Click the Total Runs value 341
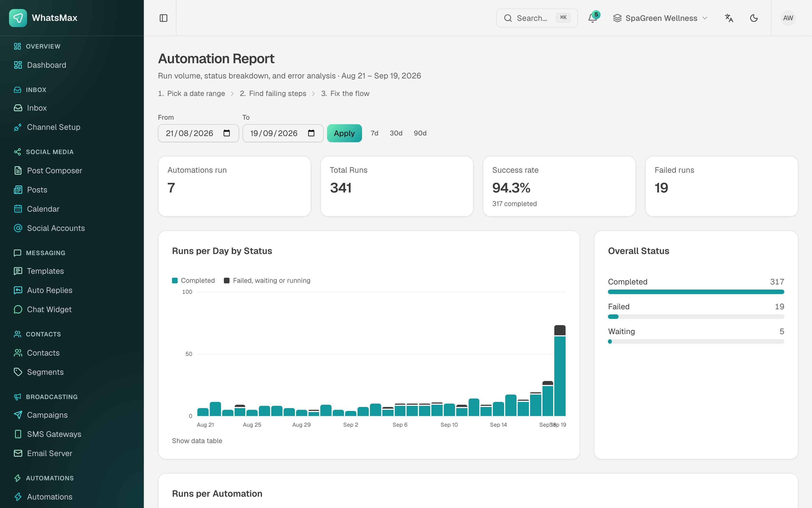Image resolution: width=812 pixels, height=508 pixels. [x=341, y=188]
